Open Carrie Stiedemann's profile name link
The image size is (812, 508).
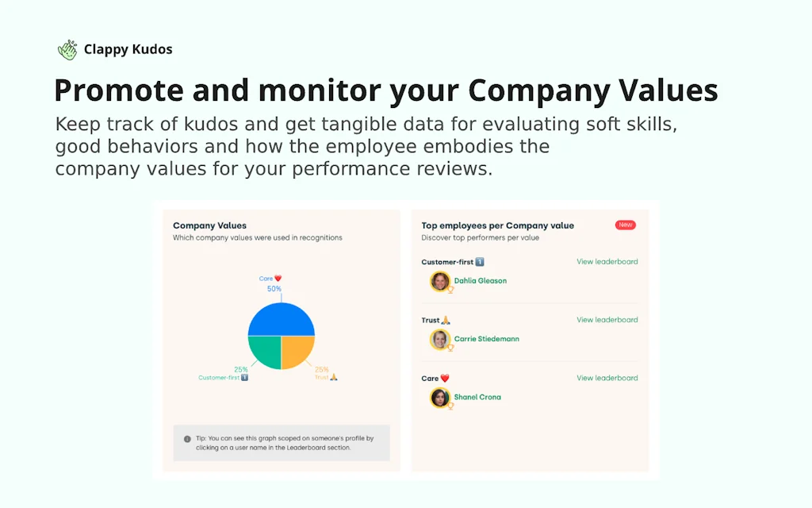486,339
